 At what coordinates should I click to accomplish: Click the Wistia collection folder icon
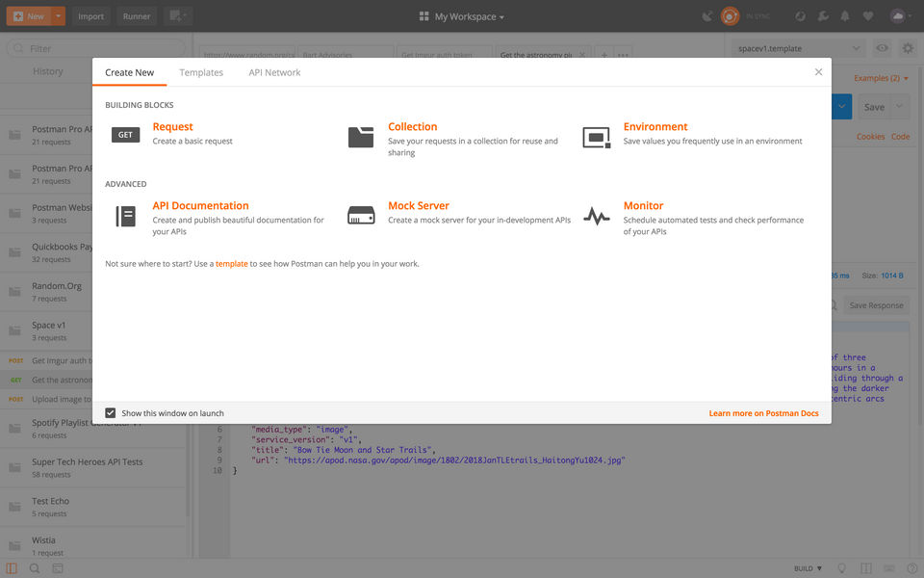point(14,545)
